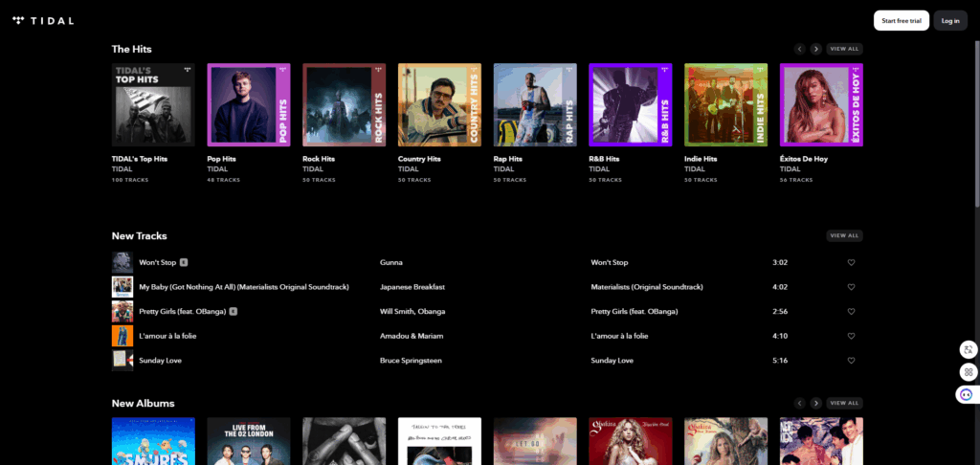View all New Tracks
The image size is (980, 465).
[x=844, y=235]
